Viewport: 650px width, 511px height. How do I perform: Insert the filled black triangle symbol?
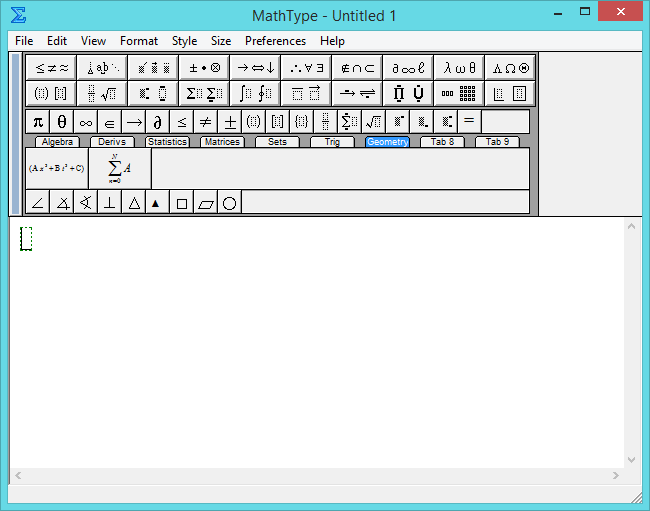click(158, 203)
